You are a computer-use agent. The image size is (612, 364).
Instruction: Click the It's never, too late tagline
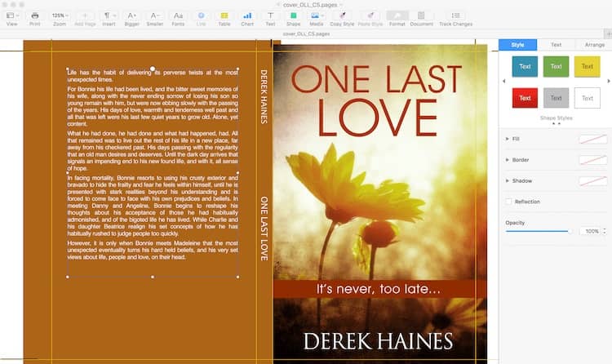point(379,289)
